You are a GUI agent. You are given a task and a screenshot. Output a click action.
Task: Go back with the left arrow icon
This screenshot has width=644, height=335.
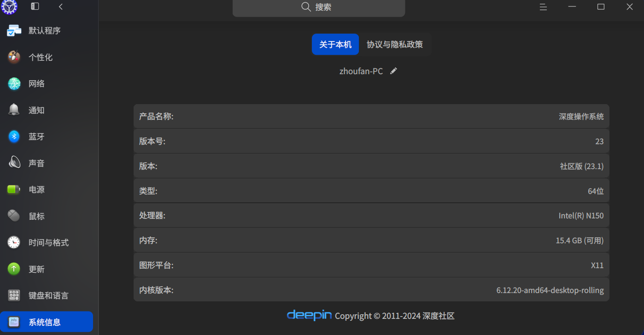pyautogui.click(x=61, y=6)
